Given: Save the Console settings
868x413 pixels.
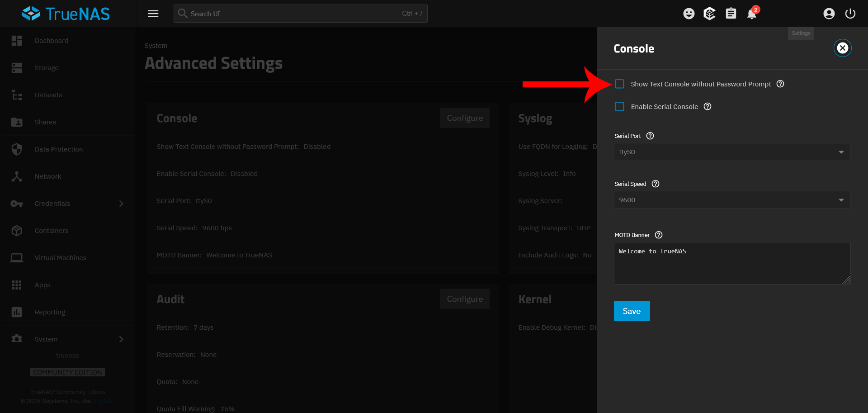Looking at the screenshot, I should pos(632,311).
